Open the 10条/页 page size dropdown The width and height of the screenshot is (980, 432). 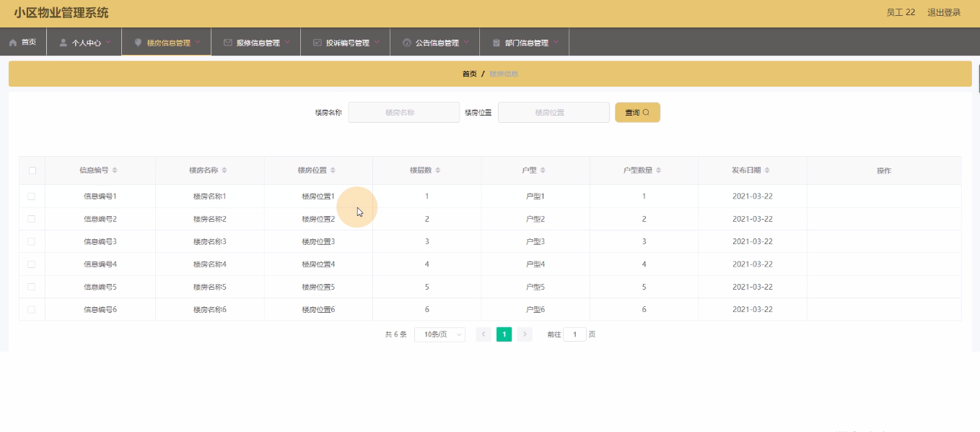click(x=439, y=334)
